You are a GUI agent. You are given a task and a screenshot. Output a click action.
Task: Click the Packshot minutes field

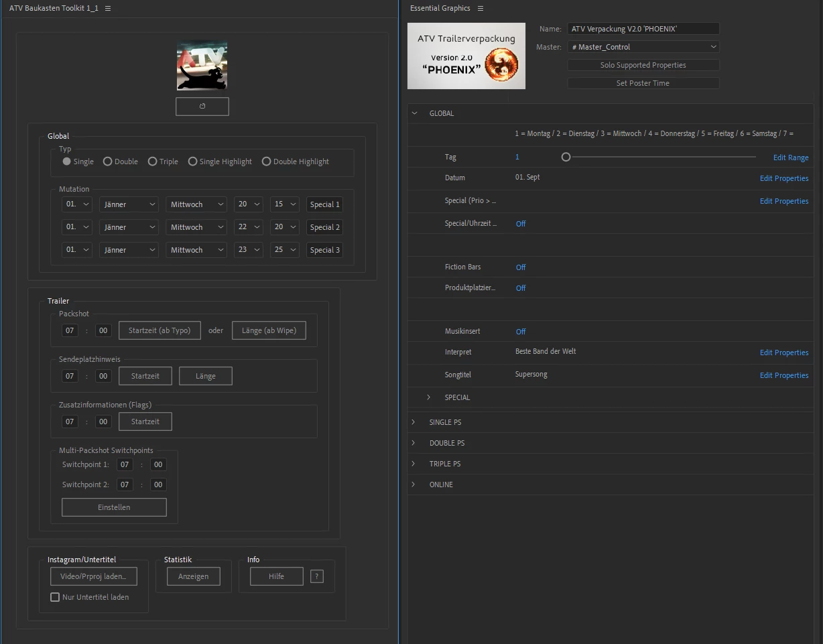(103, 330)
